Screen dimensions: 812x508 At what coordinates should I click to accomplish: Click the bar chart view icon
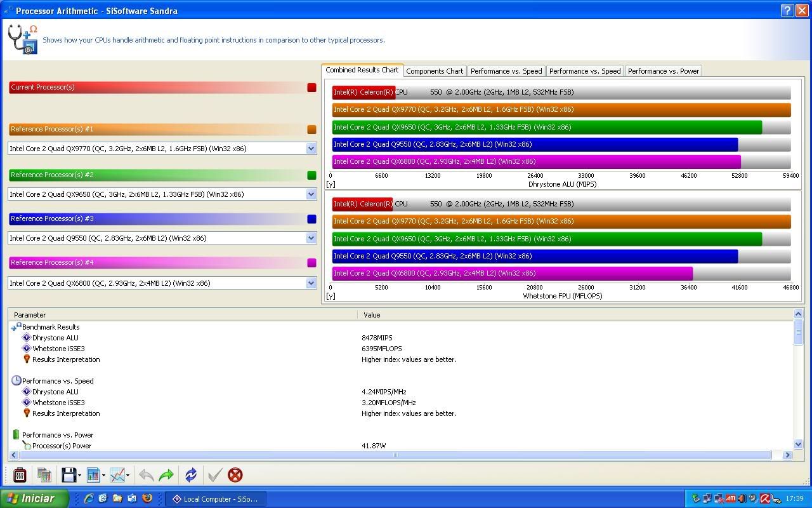pyautogui.click(x=93, y=475)
